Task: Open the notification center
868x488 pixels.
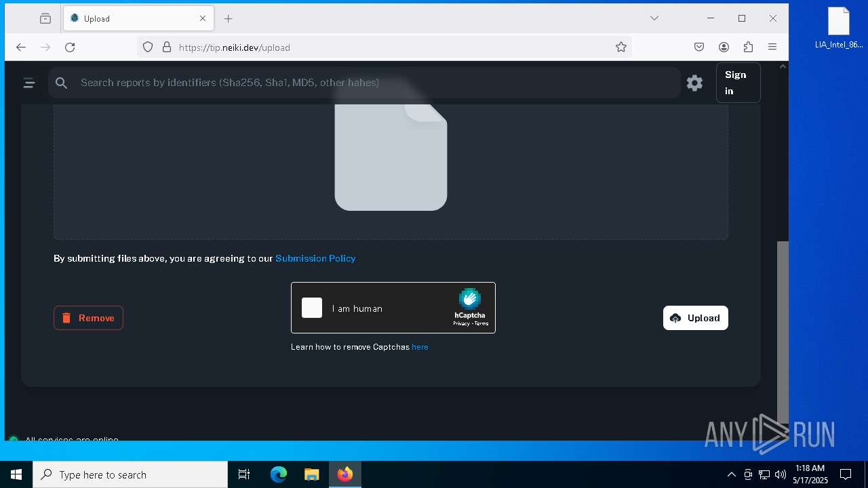Action: 846,474
